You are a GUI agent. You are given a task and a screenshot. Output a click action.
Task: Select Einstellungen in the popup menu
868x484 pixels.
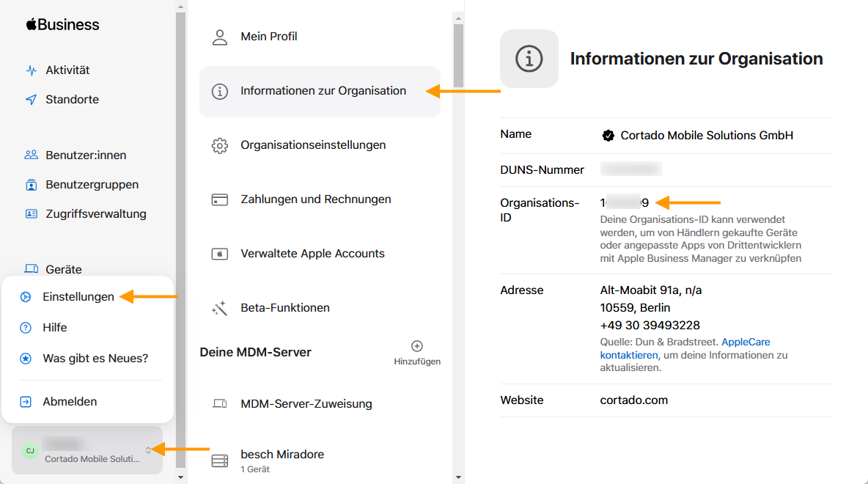(x=78, y=297)
